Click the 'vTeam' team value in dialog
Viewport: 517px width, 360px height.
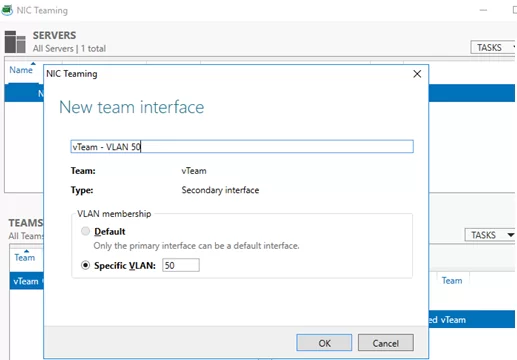click(194, 171)
